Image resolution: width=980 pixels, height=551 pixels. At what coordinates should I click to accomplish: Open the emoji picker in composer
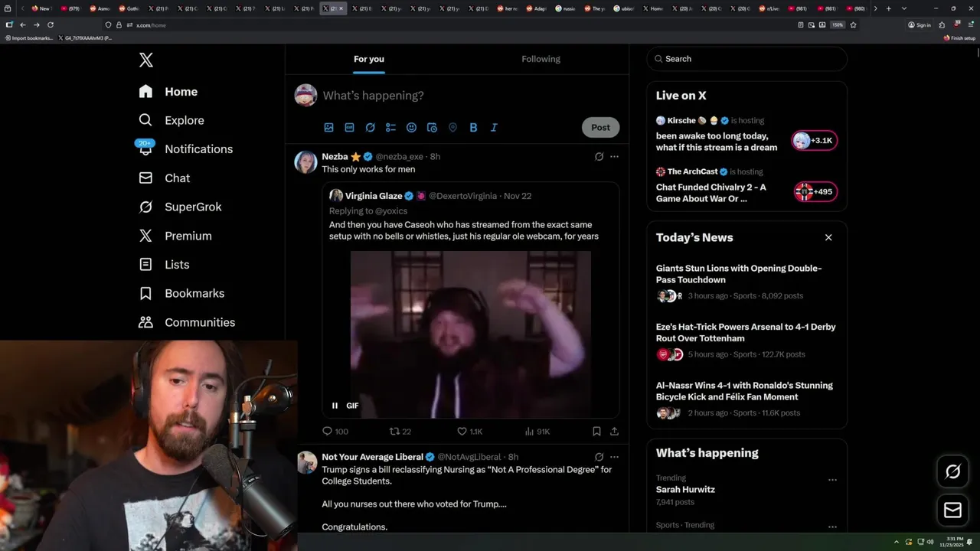[x=411, y=128]
